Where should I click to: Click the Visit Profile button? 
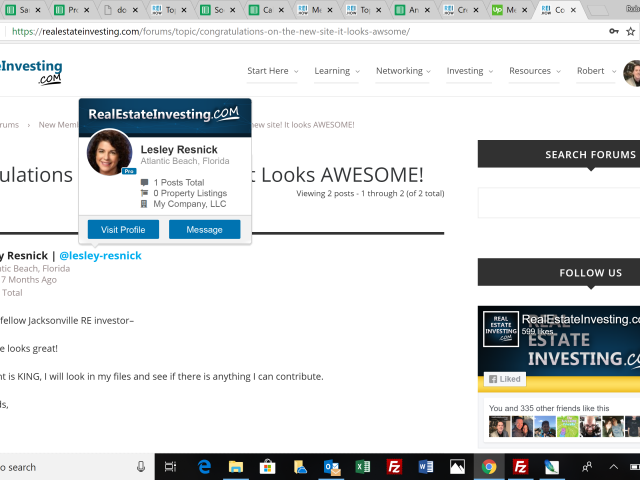click(x=123, y=230)
